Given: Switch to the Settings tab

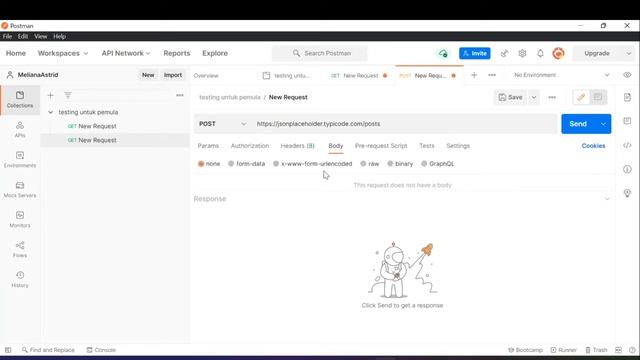Looking at the screenshot, I should coord(458,146).
